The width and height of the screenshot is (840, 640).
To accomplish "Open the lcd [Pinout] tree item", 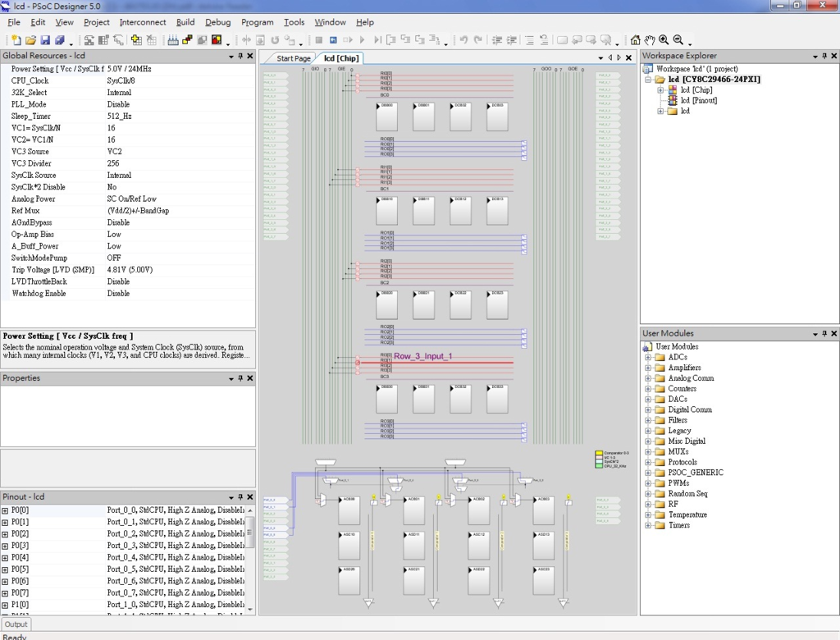I will (699, 100).
